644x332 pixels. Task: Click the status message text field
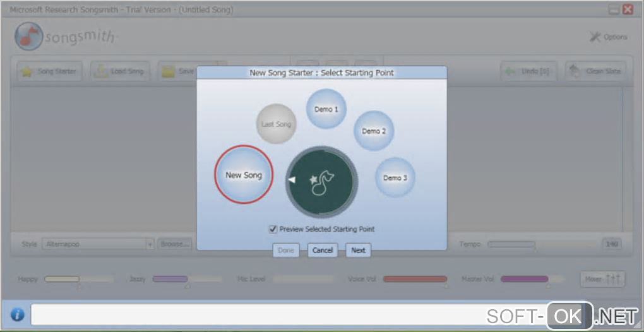308,315
